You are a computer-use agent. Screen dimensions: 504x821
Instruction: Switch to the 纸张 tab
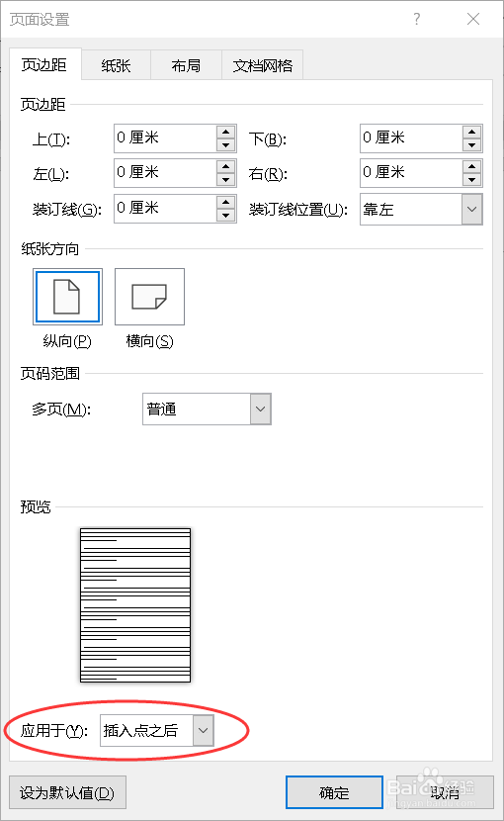117,65
